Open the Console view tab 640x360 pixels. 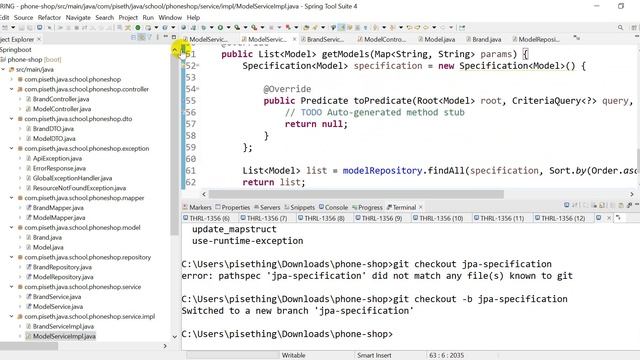point(333,207)
